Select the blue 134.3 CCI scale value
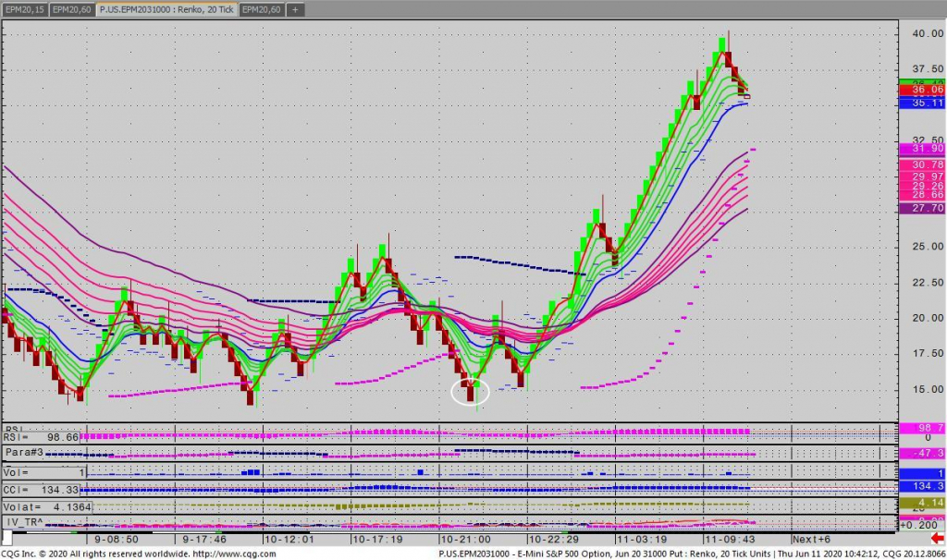This screenshot has height=560, width=947. point(922,486)
